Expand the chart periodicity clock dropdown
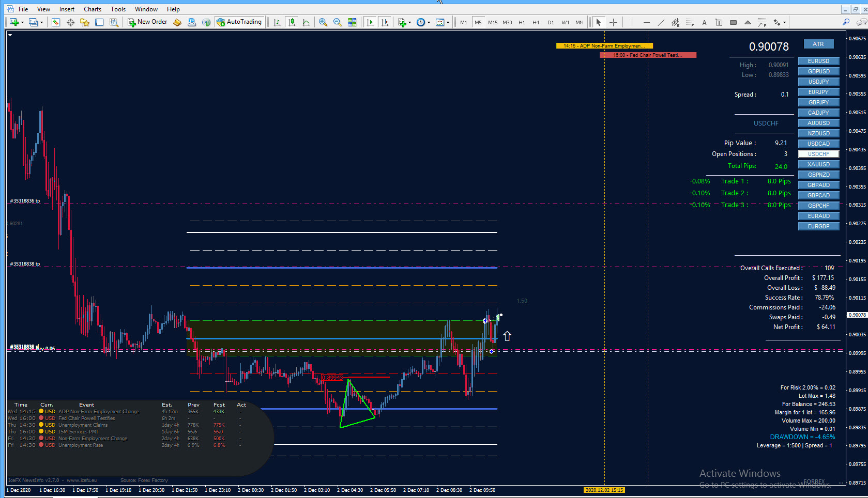The width and height of the screenshot is (868, 498). coord(429,22)
